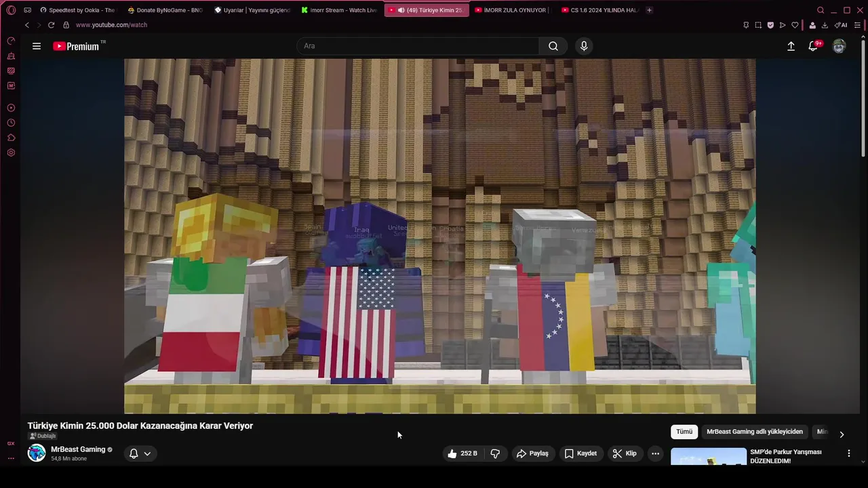
Task: Open GX Corner from the gamepad icon beside the tabs
Action: (x=27, y=10)
